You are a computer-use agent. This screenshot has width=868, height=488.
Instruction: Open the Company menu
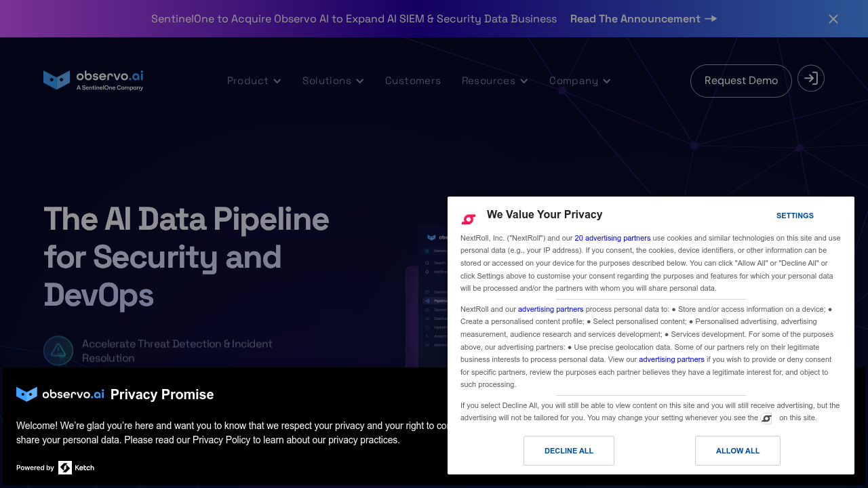pos(580,81)
